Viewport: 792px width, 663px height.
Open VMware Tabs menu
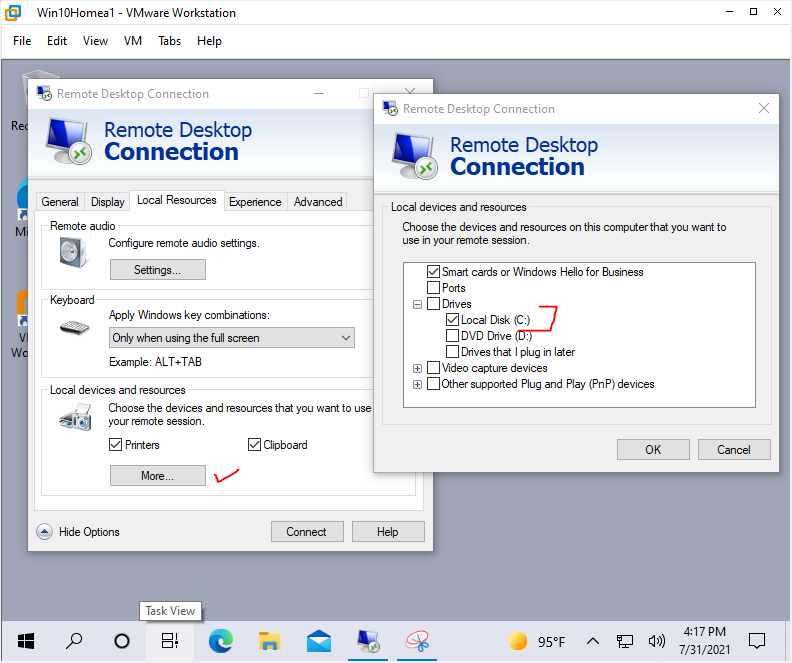169,41
